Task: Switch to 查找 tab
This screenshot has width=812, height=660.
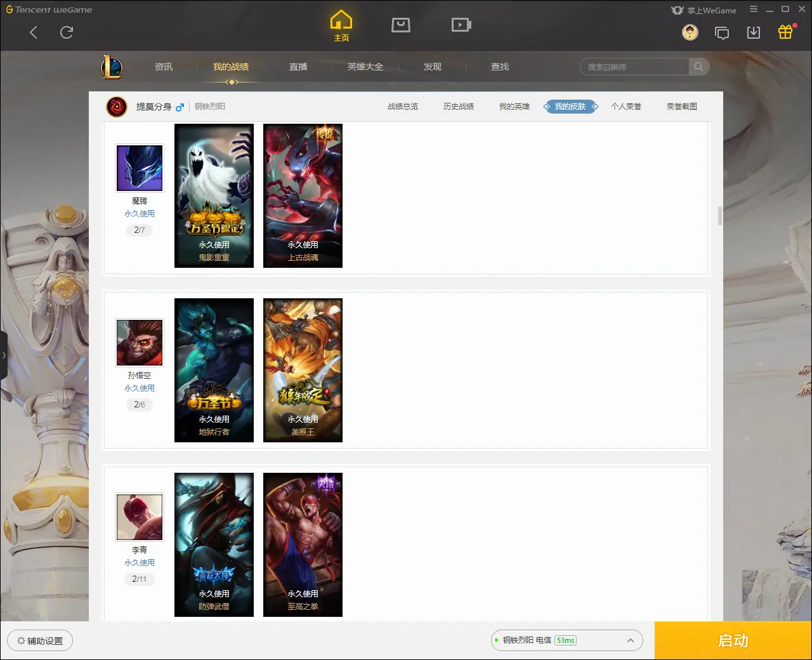Action: click(x=500, y=67)
